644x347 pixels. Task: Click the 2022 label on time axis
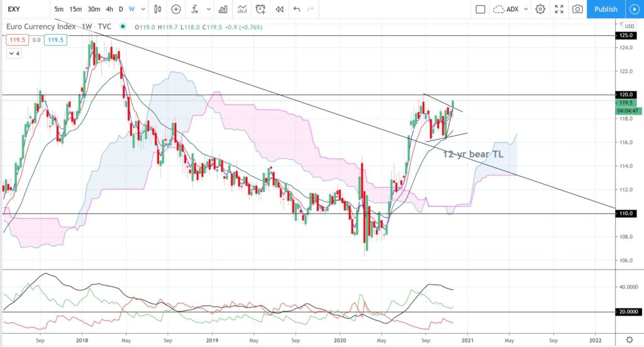[x=595, y=341]
